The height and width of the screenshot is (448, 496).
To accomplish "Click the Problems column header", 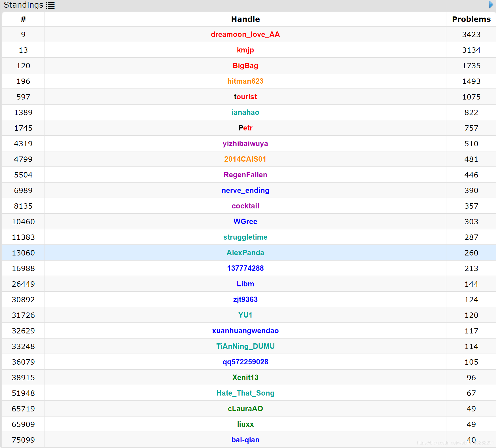I will tap(471, 19).
